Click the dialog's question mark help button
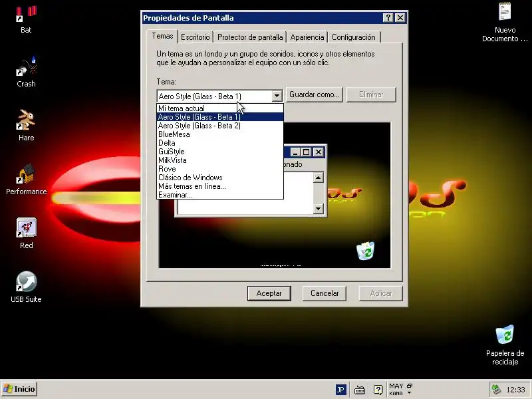532x399 pixels. coord(388,18)
